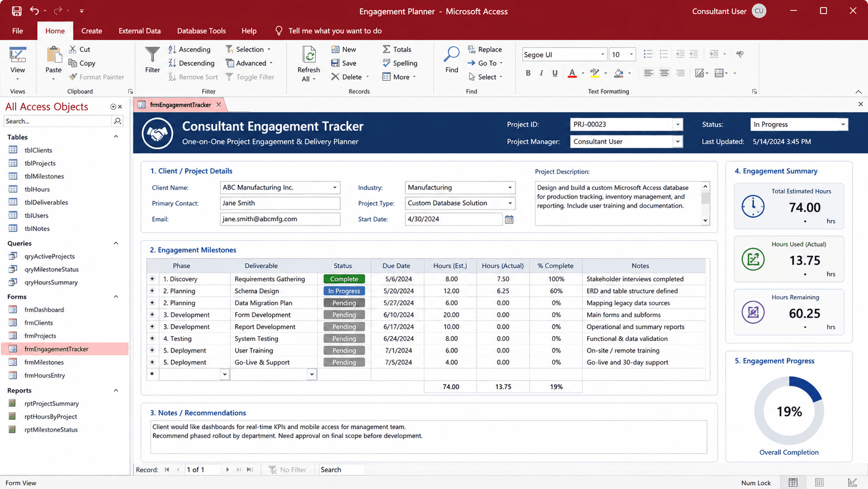Click the Save icon in title bar
The image size is (868, 489).
click(x=17, y=11)
